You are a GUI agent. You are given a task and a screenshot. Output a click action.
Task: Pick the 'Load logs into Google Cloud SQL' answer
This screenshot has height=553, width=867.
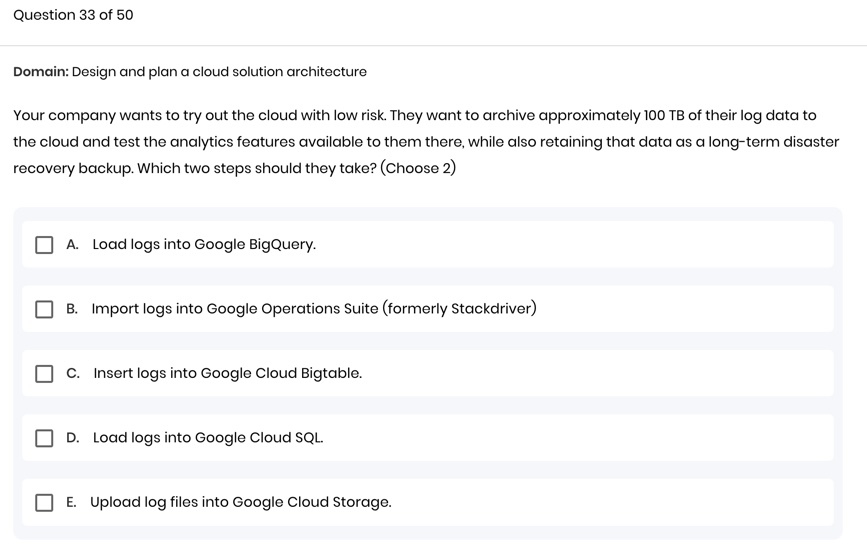(x=208, y=438)
